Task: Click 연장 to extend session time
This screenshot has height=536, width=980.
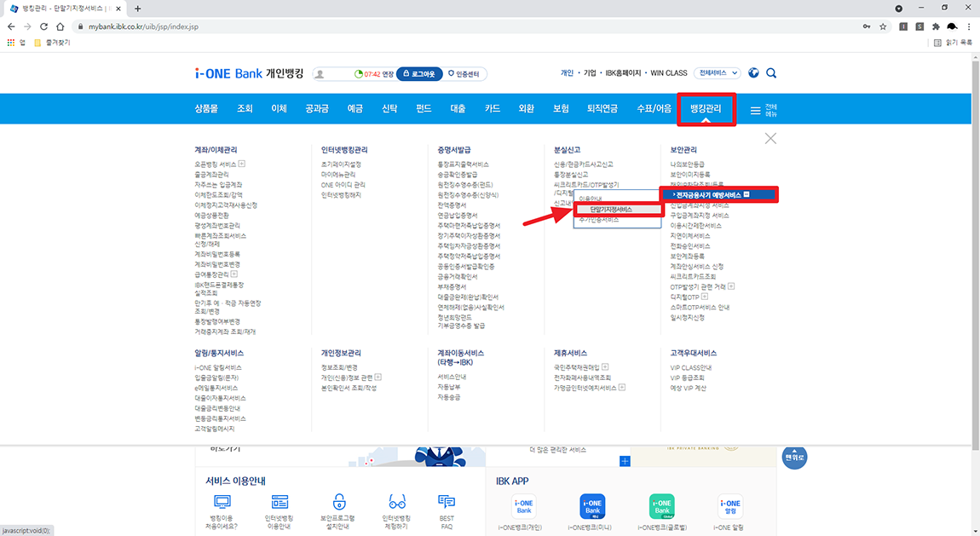Action: [388, 74]
